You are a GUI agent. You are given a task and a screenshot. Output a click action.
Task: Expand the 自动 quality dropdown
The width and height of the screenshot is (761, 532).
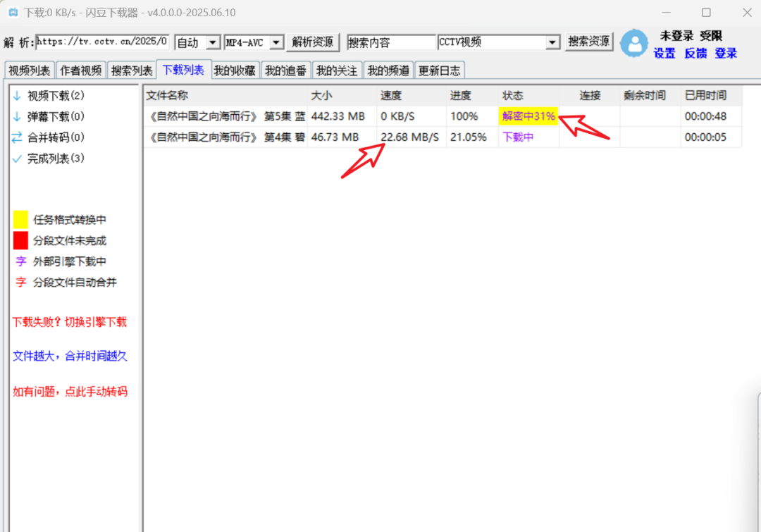pos(214,43)
